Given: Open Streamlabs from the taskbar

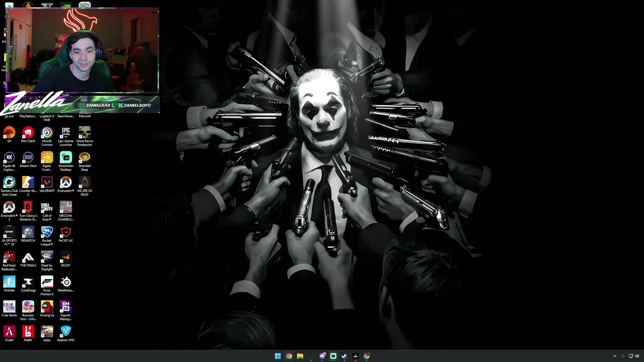Looking at the screenshot, I should (333, 356).
